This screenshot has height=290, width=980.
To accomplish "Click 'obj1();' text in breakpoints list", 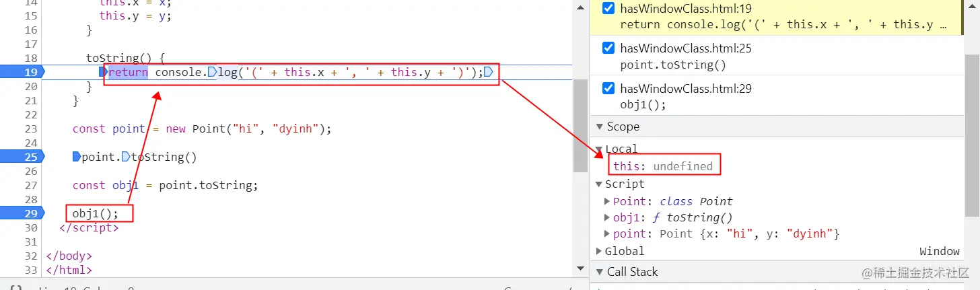I will pyautogui.click(x=643, y=105).
